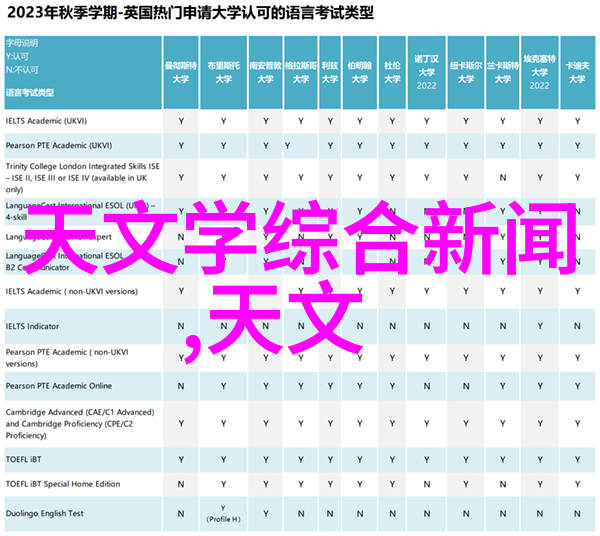Image resolution: width=600 pixels, height=536 pixels.
Task: Click the 布里斯托大学 column header
Action: pyautogui.click(x=223, y=72)
